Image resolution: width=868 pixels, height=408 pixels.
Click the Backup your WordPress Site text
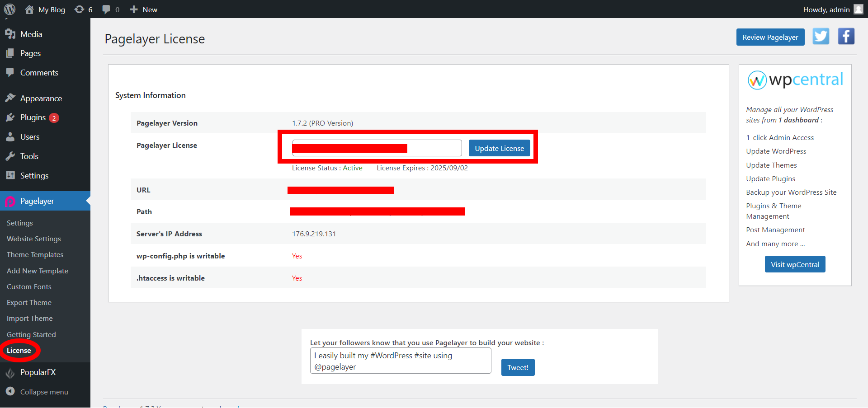point(791,192)
